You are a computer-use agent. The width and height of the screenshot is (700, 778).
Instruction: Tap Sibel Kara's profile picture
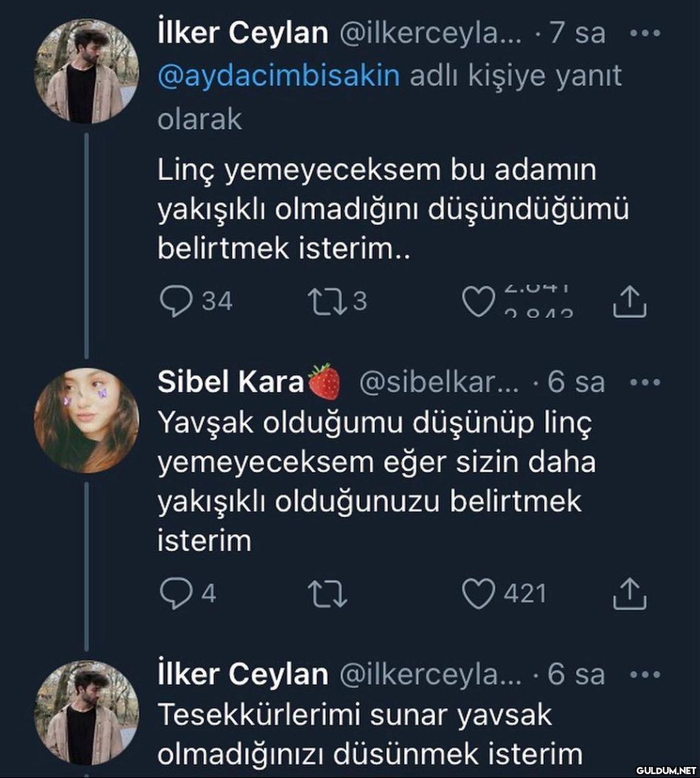tap(86, 420)
